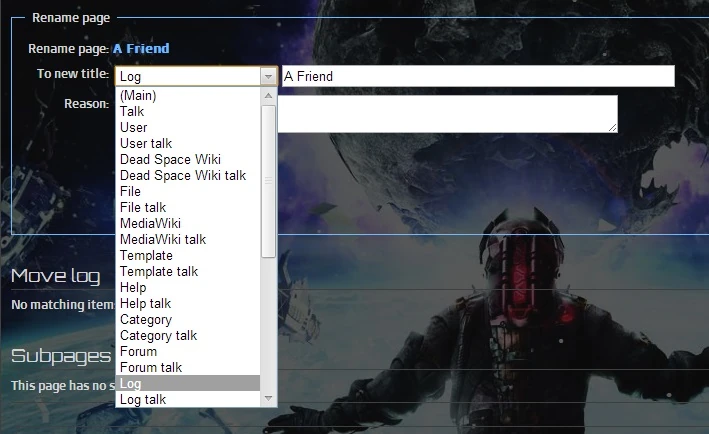Select (Main) namespace option
Screen dimensions: 709x434
(x=188, y=95)
